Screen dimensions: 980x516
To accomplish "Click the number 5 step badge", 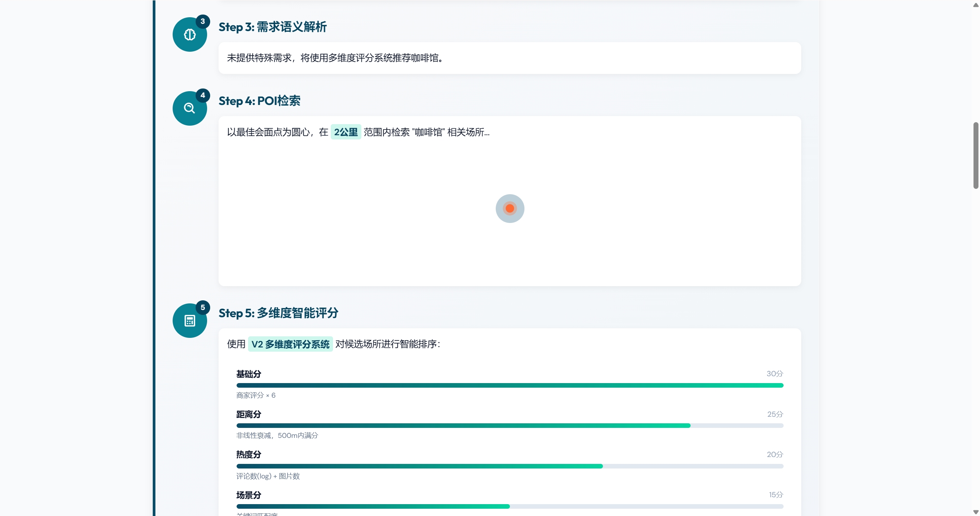I will (203, 308).
